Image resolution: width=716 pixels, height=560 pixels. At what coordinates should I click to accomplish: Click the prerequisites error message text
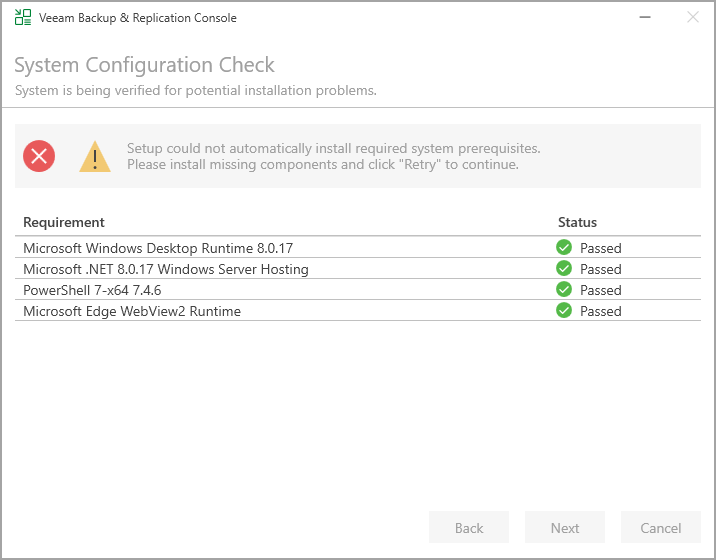tap(333, 156)
